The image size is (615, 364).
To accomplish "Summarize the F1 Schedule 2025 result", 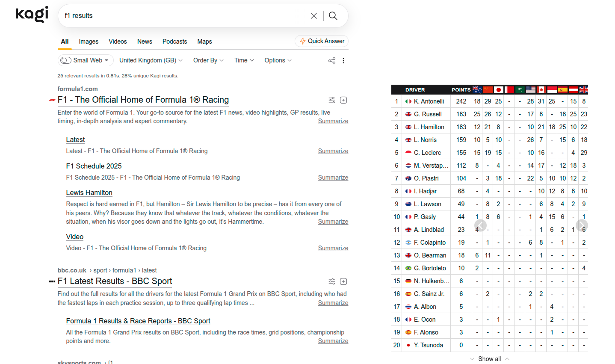I will (333, 178).
